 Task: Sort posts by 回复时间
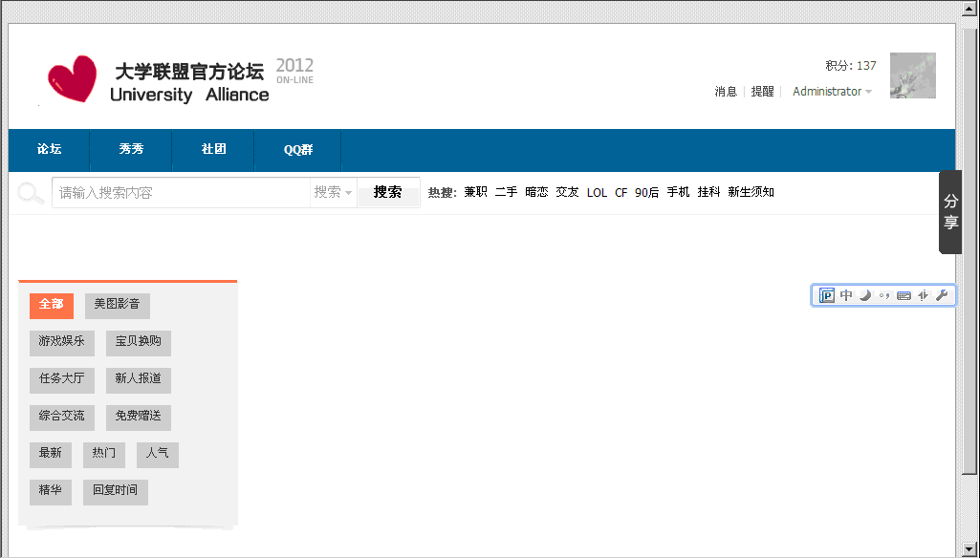[x=116, y=492]
